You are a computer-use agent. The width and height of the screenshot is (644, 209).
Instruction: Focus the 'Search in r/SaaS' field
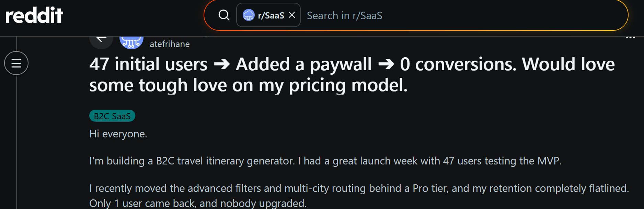(446, 15)
